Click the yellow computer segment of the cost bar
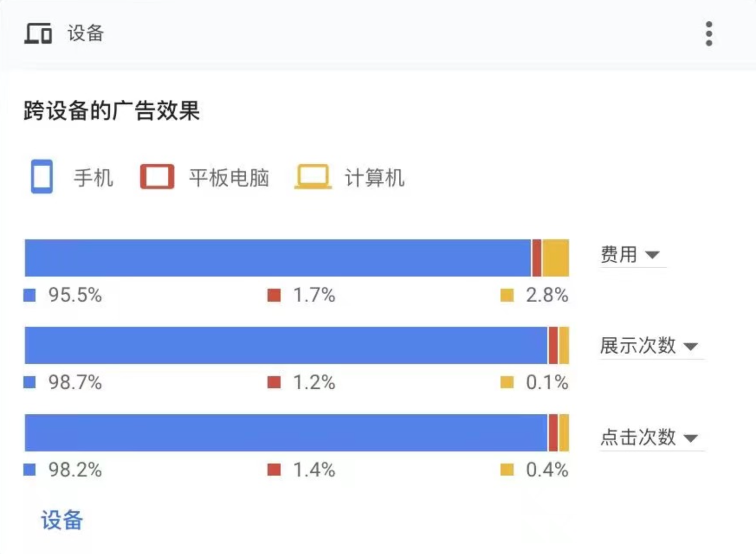Image resolution: width=756 pixels, height=554 pixels. [556, 258]
